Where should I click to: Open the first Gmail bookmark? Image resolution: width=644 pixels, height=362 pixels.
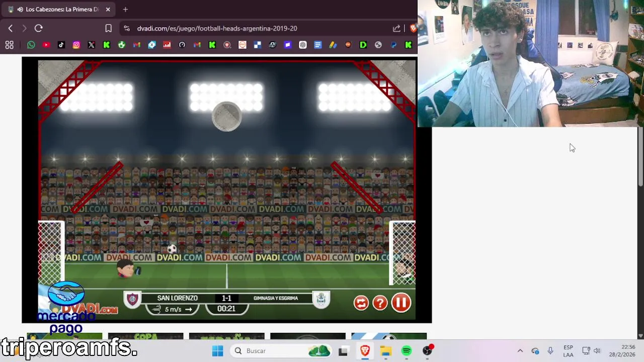(x=137, y=45)
